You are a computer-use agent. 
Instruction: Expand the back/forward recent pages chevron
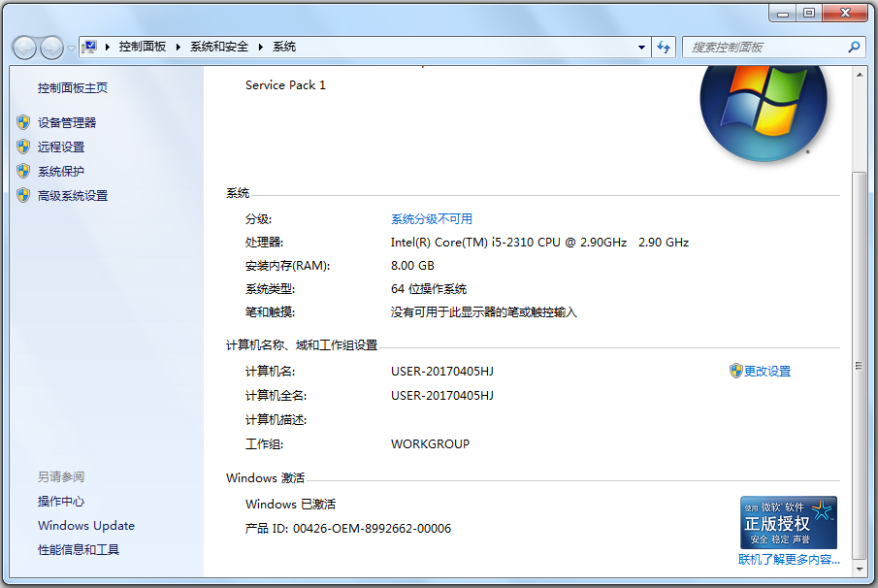tap(70, 46)
